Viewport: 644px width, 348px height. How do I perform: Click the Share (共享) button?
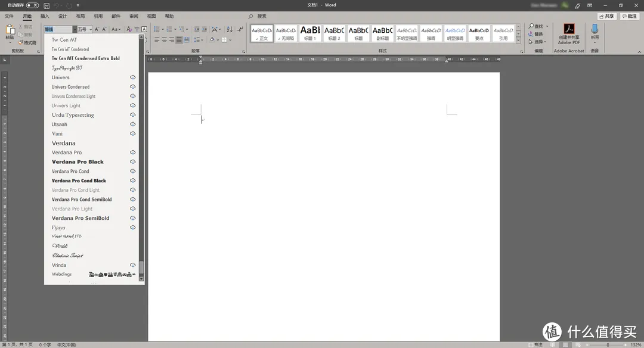pyautogui.click(x=606, y=16)
